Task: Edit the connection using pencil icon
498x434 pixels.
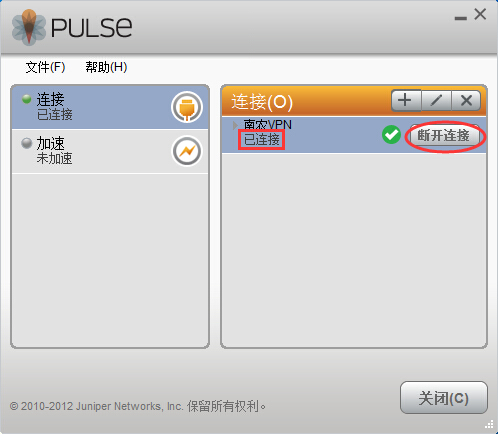Action: pos(436,100)
